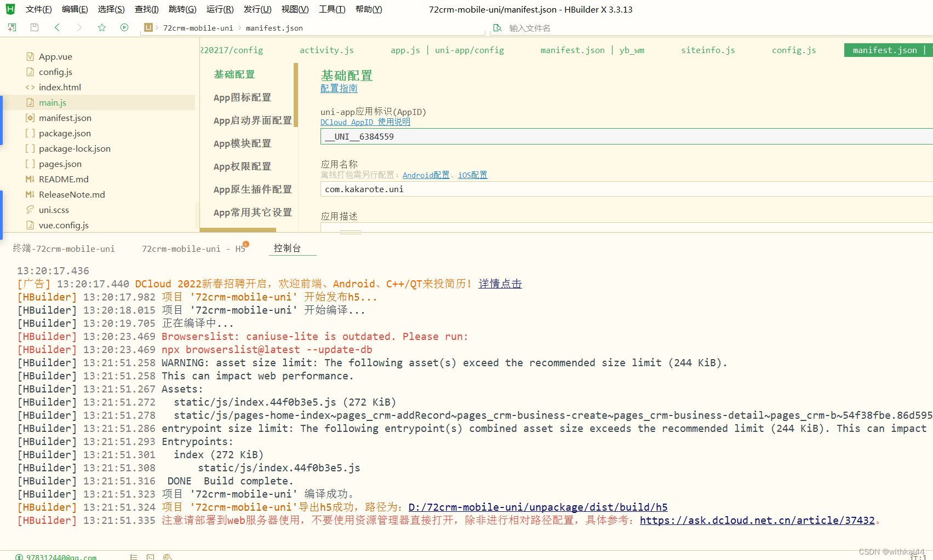Select 基础配置 manifest section
This screenshot has width=933, height=560.
[x=234, y=74]
